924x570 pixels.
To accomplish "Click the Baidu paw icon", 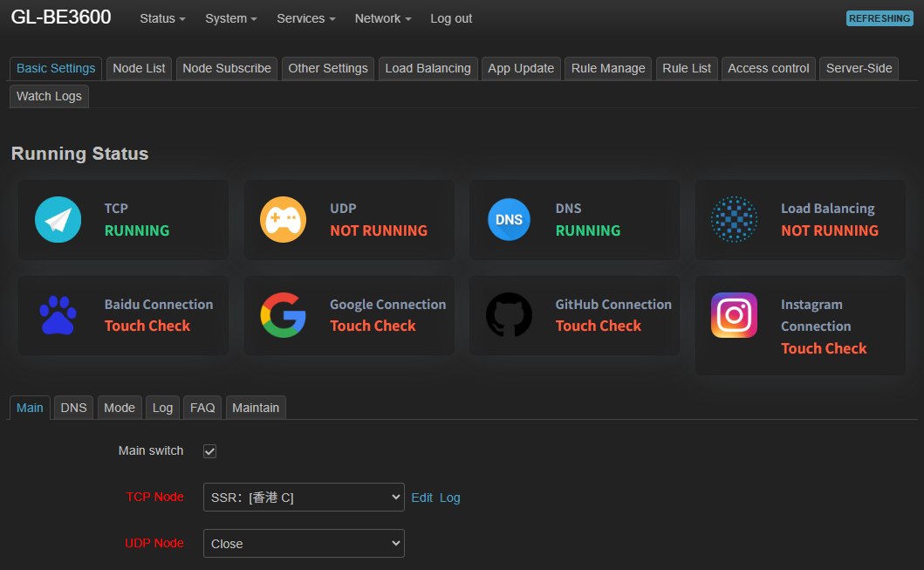I will 58,315.
